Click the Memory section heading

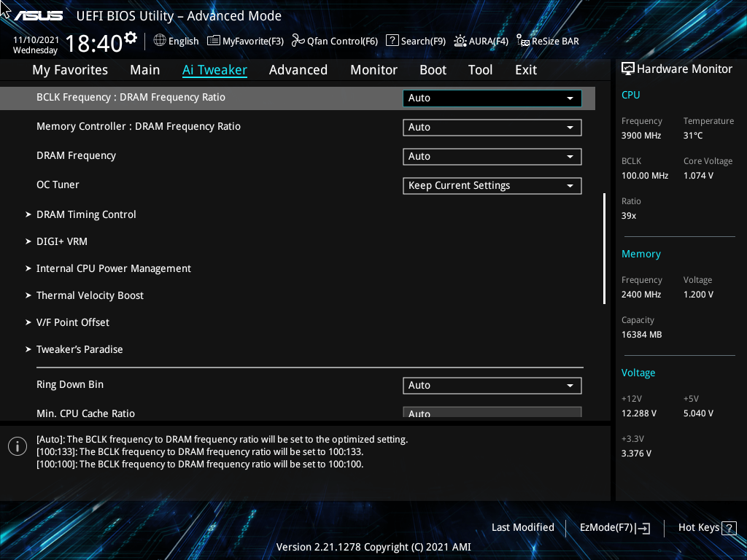pyautogui.click(x=640, y=254)
